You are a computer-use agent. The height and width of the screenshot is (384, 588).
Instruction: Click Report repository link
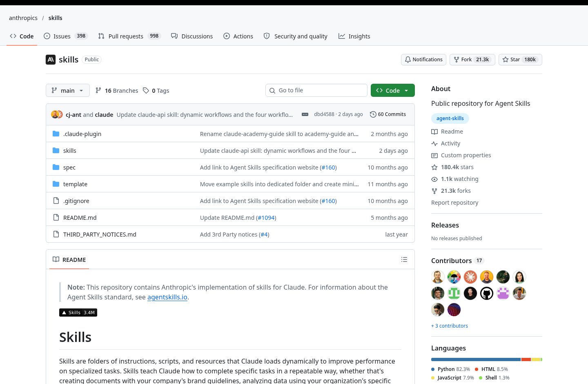[454, 203]
